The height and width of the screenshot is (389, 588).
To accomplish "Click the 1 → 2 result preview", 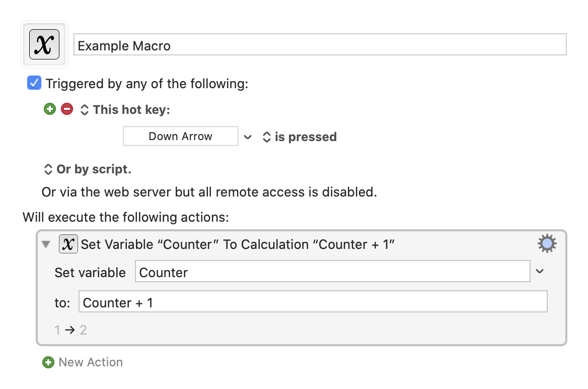I will pos(71,330).
